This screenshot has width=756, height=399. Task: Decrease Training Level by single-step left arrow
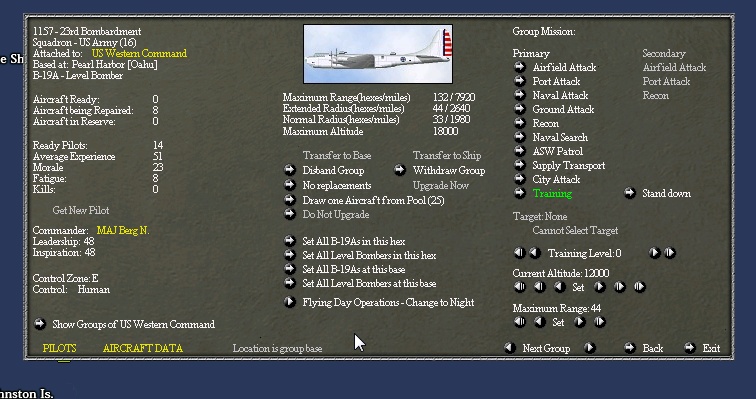(535, 253)
